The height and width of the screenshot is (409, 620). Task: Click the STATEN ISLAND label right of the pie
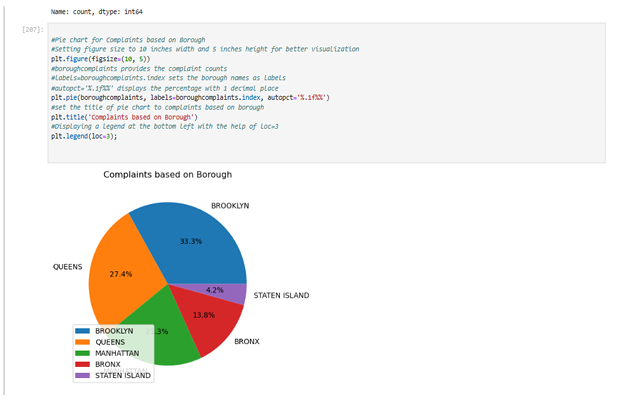[281, 296]
